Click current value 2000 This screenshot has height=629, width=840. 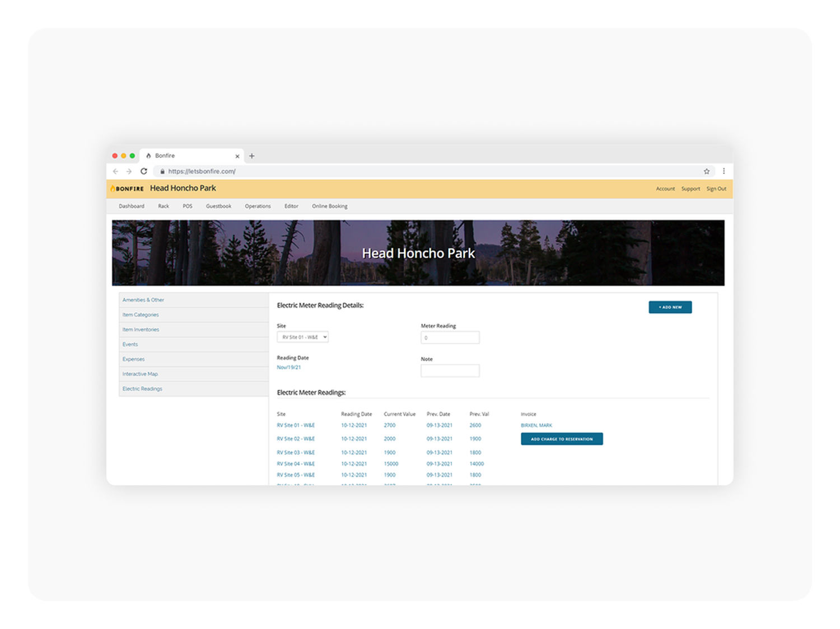click(390, 439)
